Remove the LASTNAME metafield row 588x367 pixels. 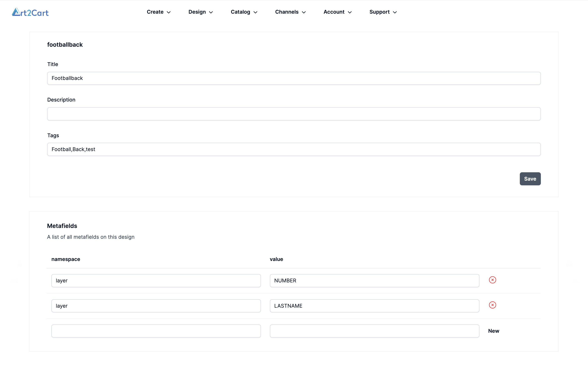coord(492,305)
